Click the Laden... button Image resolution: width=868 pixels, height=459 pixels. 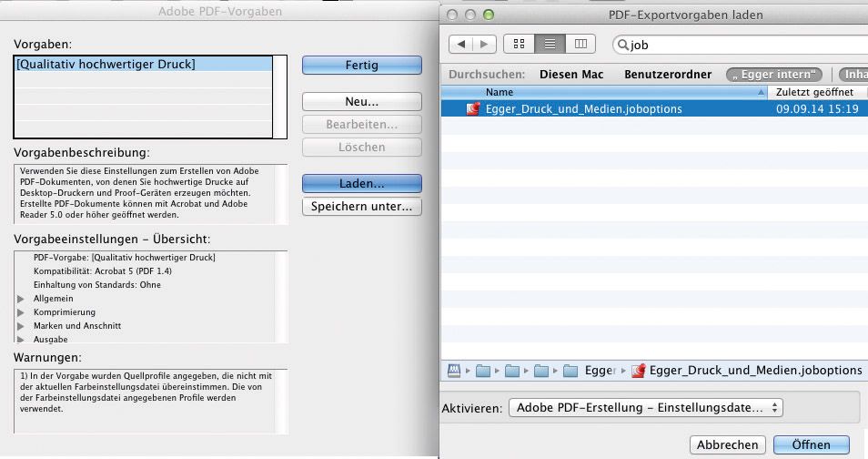(361, 183)
